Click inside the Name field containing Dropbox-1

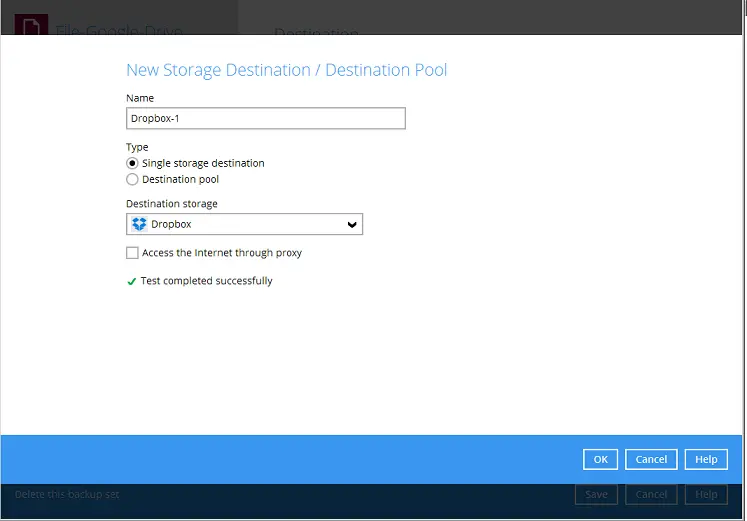(265, 118)
